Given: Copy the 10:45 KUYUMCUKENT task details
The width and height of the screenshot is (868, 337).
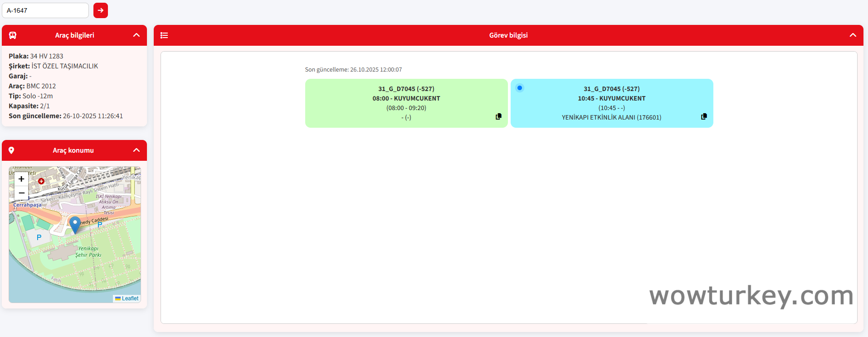Looking at the screenshot, I should click(x=704, y=116).
